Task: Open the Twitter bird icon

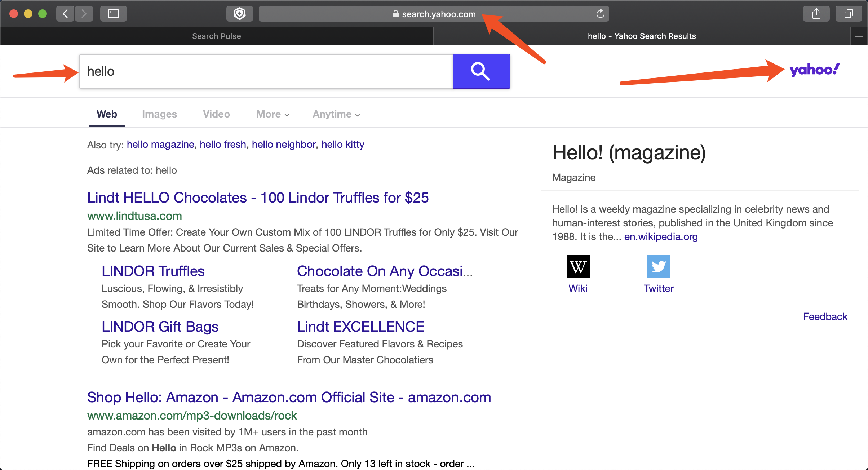Action: click(659, 267)
